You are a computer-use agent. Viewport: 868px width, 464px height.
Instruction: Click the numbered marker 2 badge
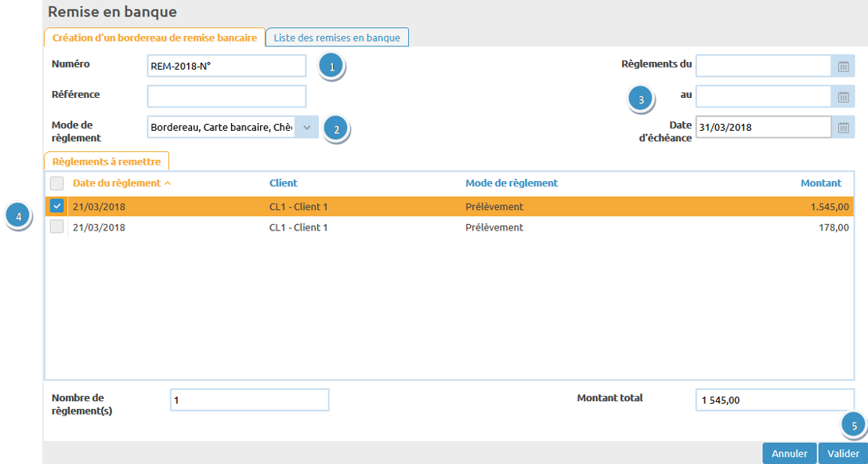[336, 129]
